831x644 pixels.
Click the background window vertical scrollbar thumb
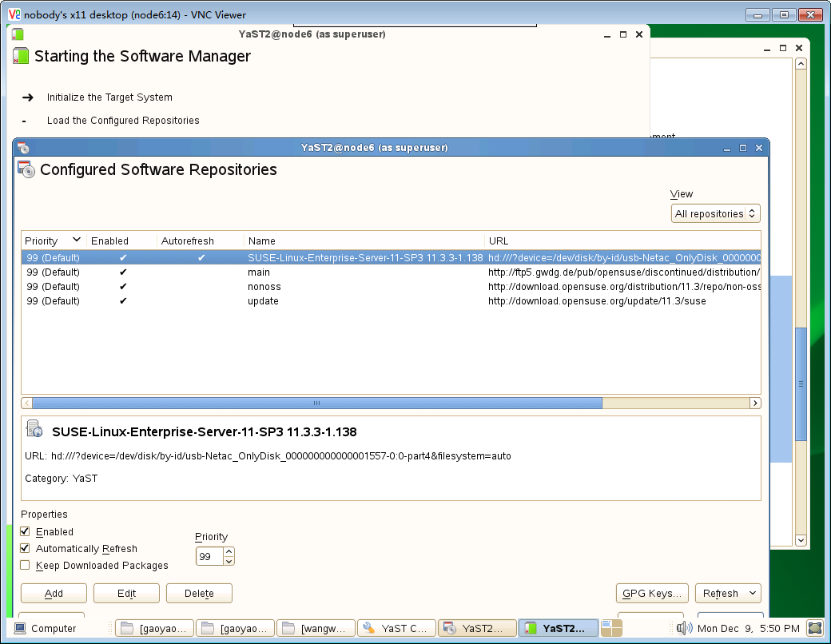tap(801, 384)
